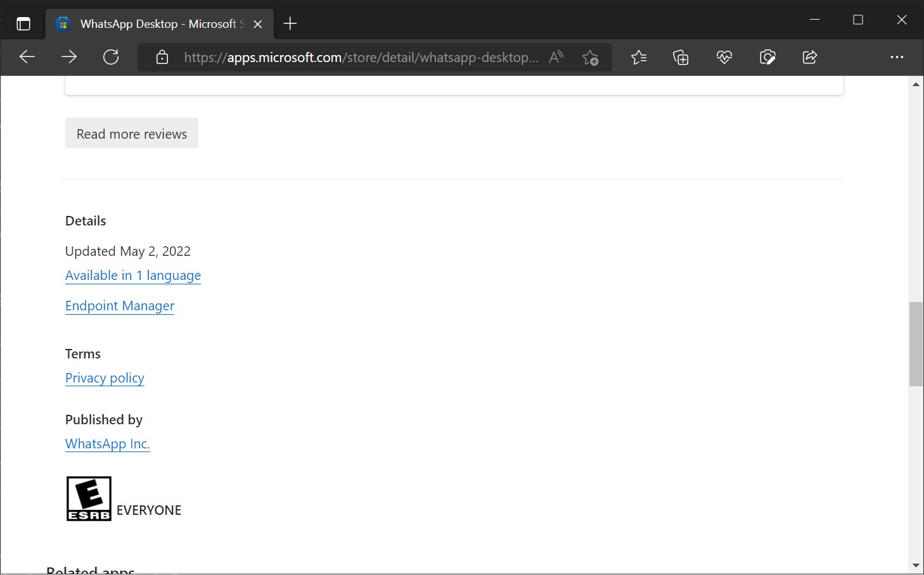Screen dimensions: 924x575
Task: Click Read more reviews button
Action: (x=132, y=133)
